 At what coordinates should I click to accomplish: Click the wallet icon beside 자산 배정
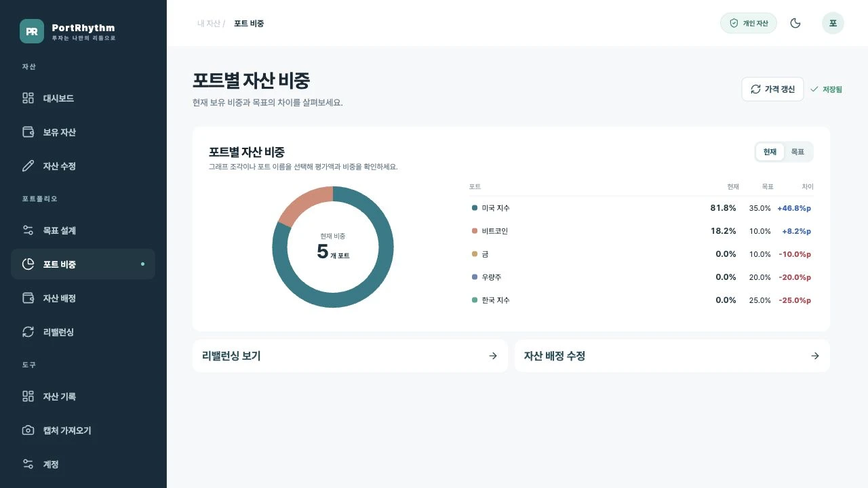coord(28,298)
